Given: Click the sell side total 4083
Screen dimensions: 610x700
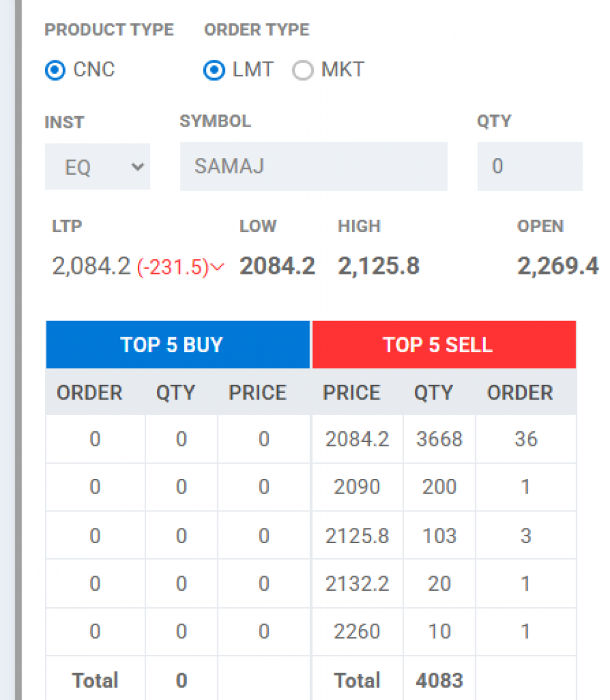Looking at the screenshot, I should pos(439,680).
